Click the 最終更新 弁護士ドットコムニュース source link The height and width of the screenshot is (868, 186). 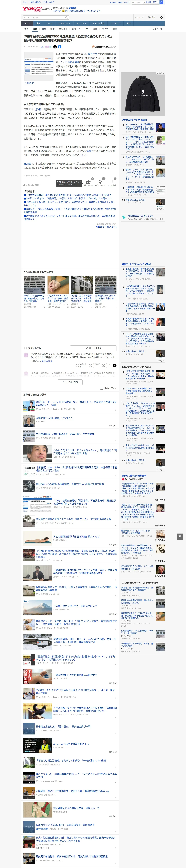pos(106,227)
